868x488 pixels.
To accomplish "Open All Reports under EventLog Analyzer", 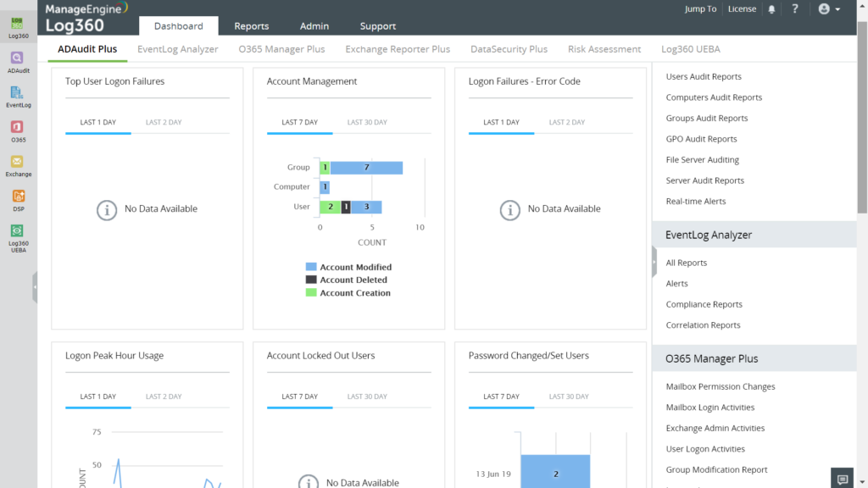I will [x=687, y=263].
